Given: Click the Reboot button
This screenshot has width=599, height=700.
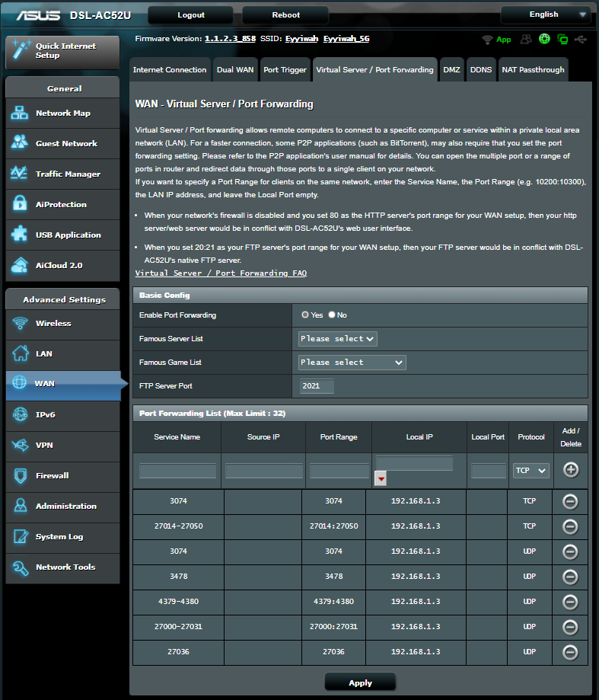Looking at the screenshot, I should coord(286,14).
